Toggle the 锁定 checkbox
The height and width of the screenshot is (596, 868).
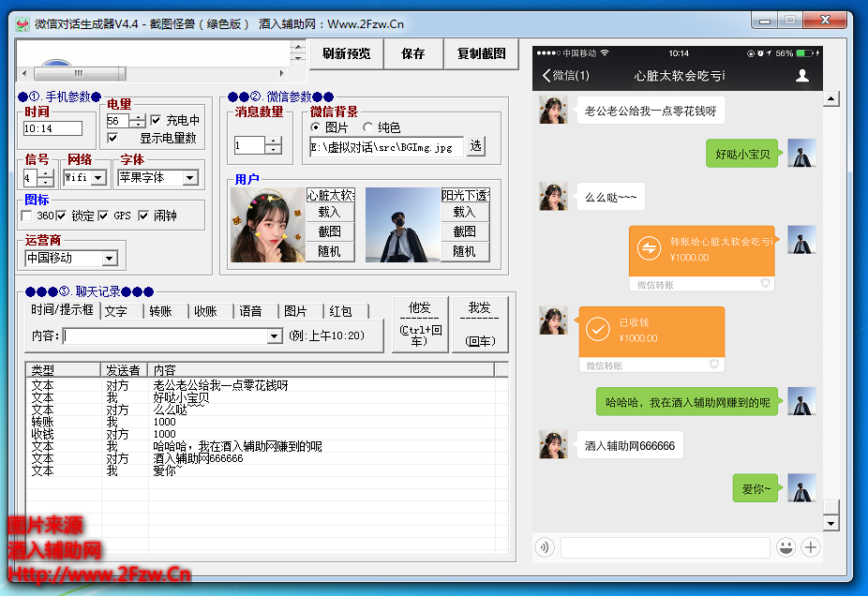point(61,216)
